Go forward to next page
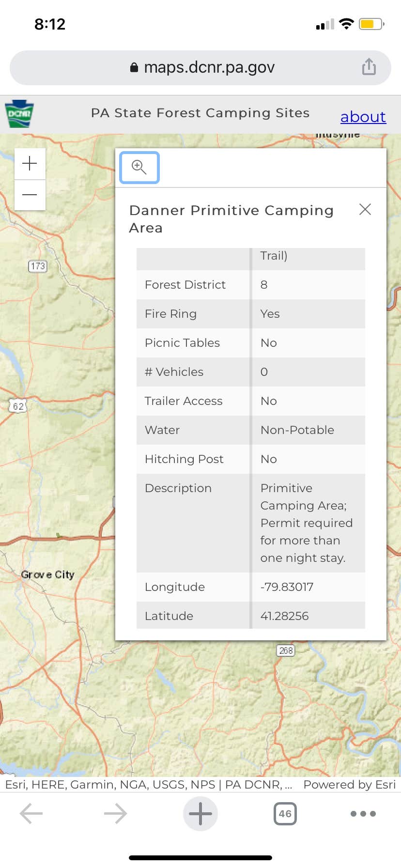The height and width of the screenshot is (868, 401). click(x=115, y=814)
